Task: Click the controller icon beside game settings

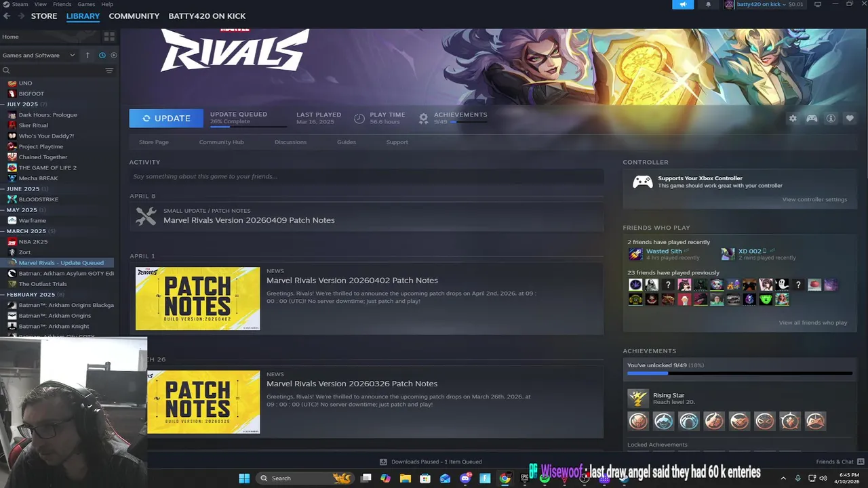Action: point(812,118)
